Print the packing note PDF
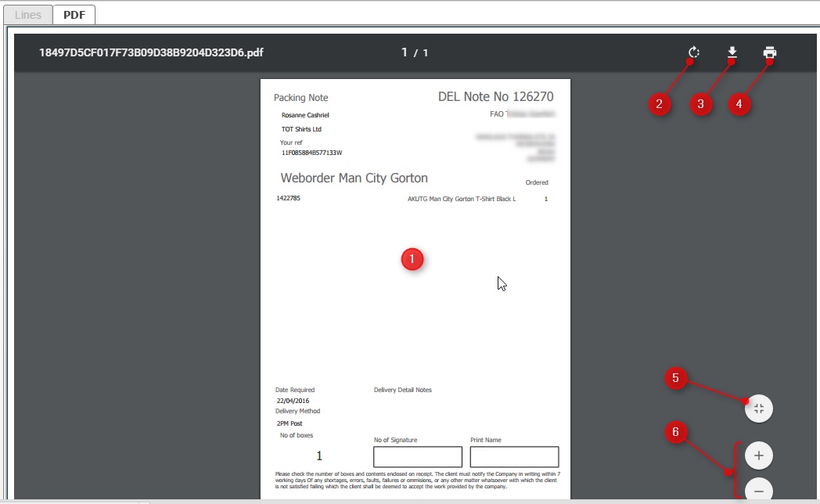This screenshot has width=820, height=504. click(770, 53)
